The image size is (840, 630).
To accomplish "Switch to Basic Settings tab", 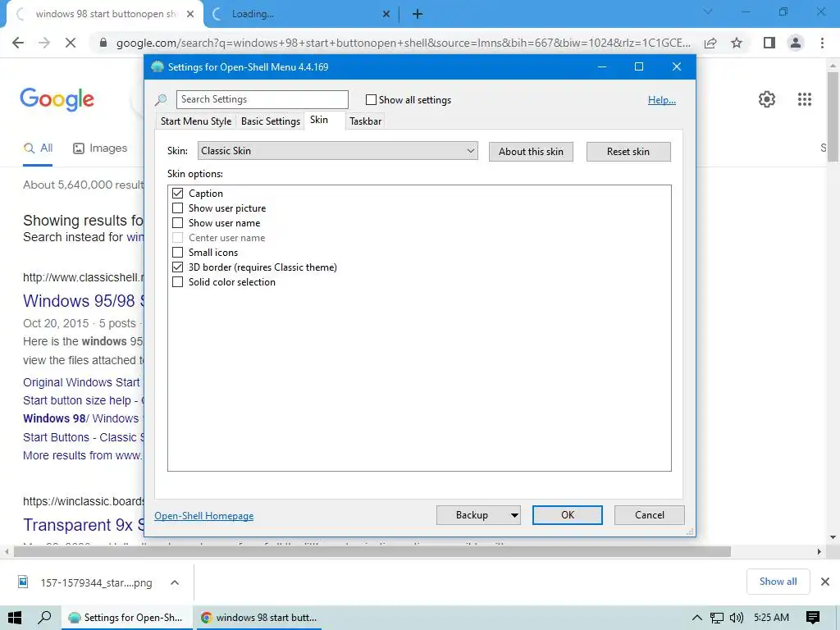I will point(271,121).
